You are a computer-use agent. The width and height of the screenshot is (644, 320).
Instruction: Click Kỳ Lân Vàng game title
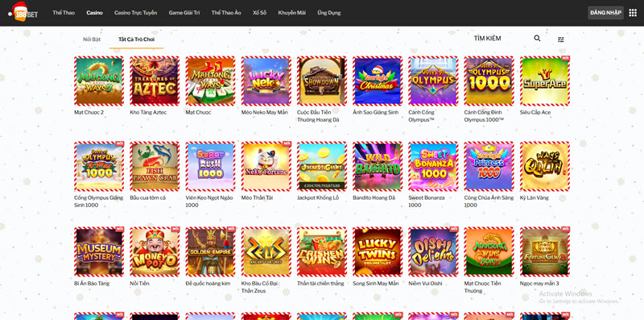tap(534, 197)
